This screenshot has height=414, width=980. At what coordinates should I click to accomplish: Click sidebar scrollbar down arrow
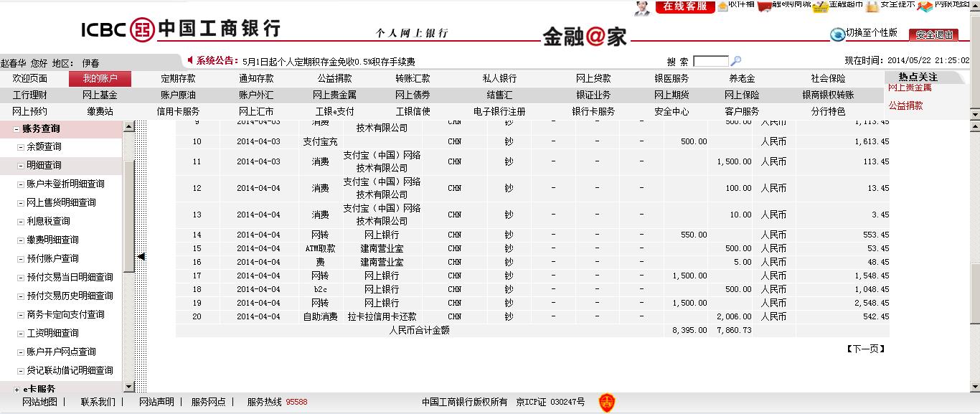(x=129, y=387)
